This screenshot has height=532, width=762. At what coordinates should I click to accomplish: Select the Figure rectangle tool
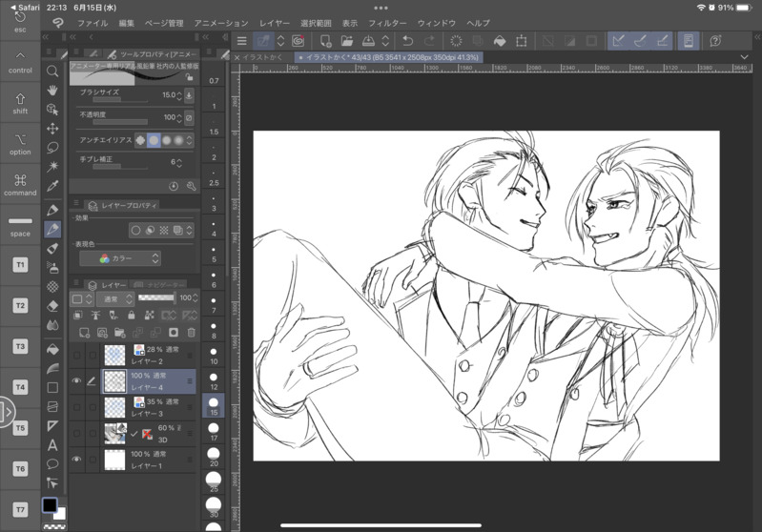(52, 387)
